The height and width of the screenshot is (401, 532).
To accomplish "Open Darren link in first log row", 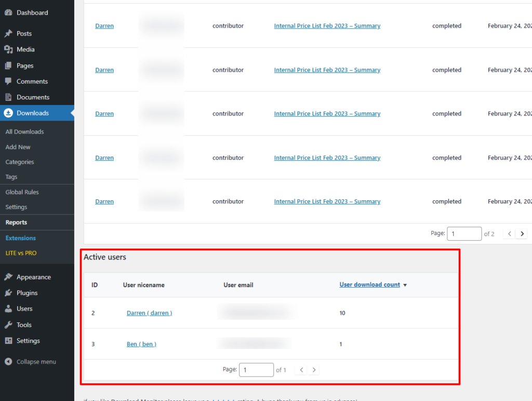I will [104, 26].
